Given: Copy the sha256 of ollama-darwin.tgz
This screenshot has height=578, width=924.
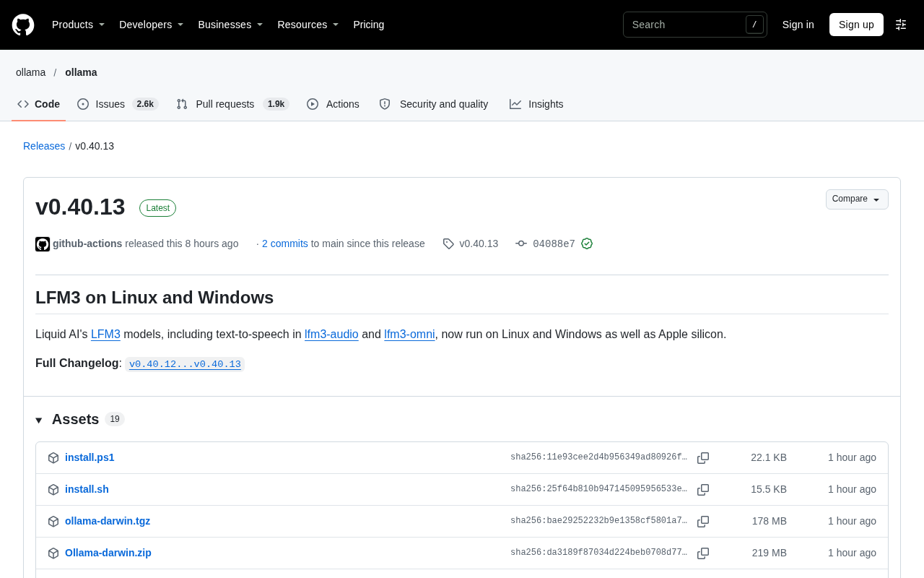Looking at the screenshot, I should coord(703,522).
